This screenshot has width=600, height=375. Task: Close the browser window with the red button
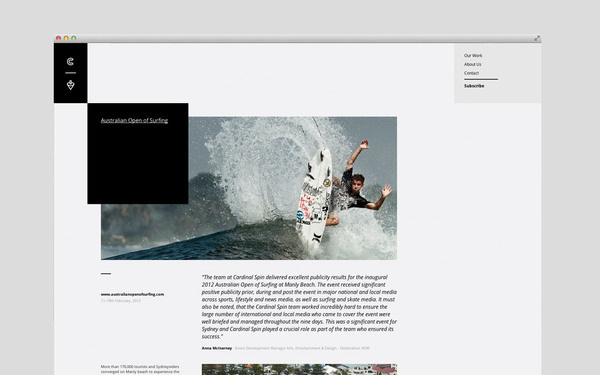coord(59,38)
